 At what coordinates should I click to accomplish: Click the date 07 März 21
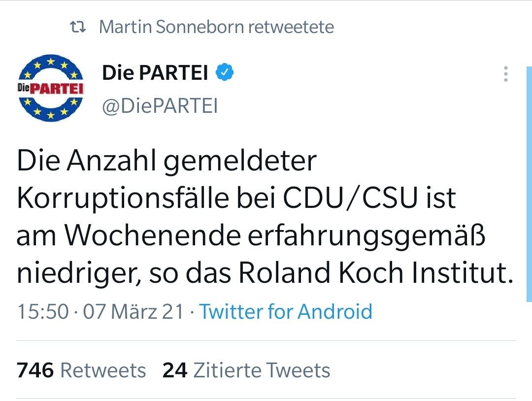tap(133, 312)
